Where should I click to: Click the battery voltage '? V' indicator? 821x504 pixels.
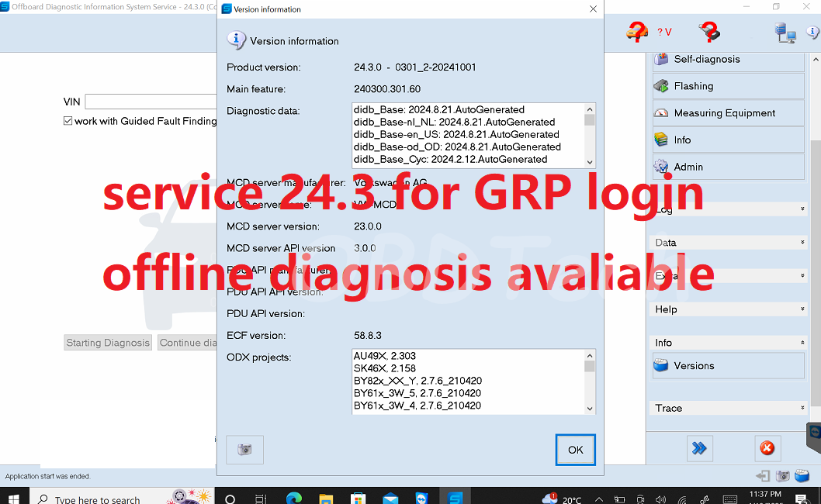[664, 32]
